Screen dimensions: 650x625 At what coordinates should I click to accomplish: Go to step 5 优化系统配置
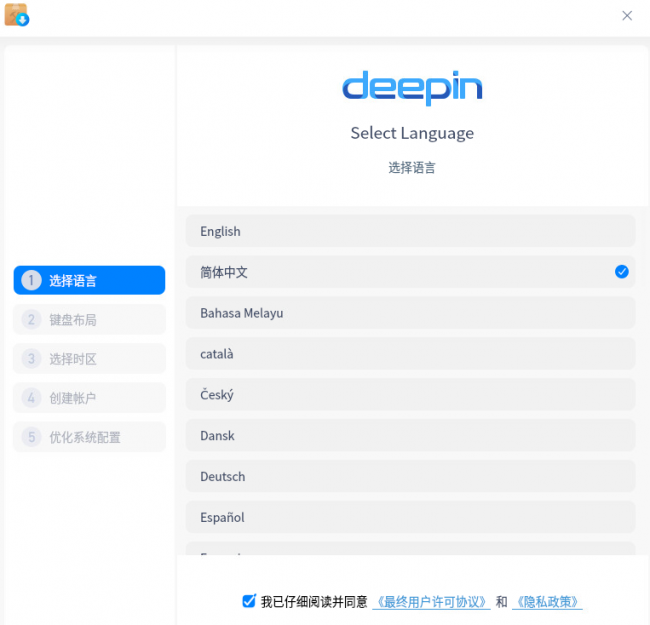click(89, 437)
